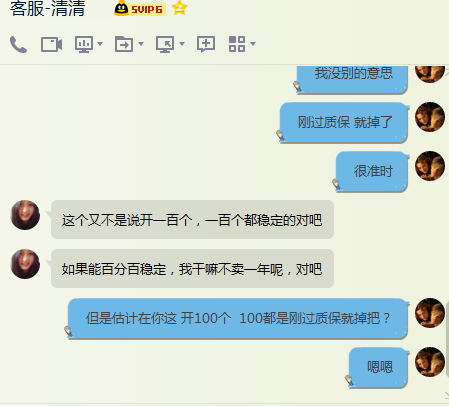Expand dropdown arrow beside presentation icon
Screen dimensions: 449x406
[x=100, y=44]
